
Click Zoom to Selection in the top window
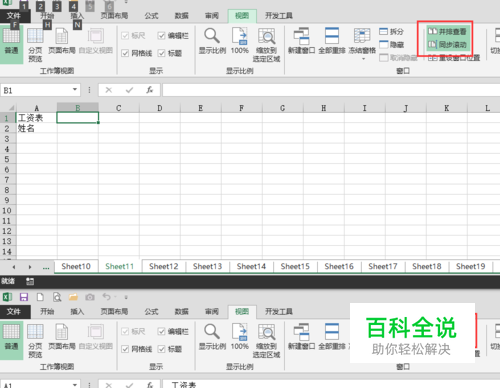[x=266, y=45]
